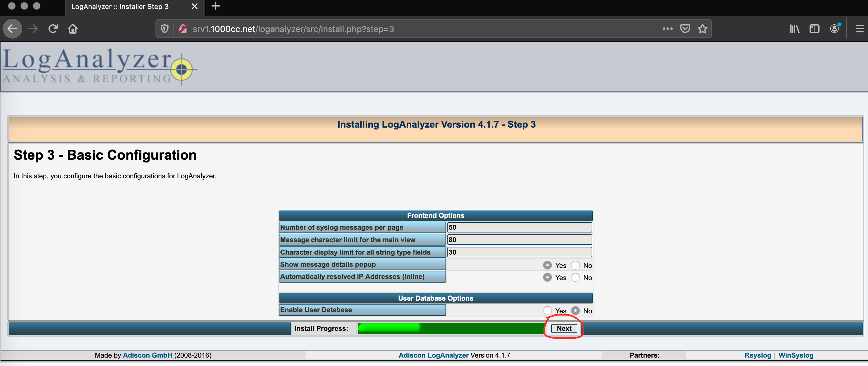868x366 pixels.
Task: Click the Next button
Action: point(564,328)
